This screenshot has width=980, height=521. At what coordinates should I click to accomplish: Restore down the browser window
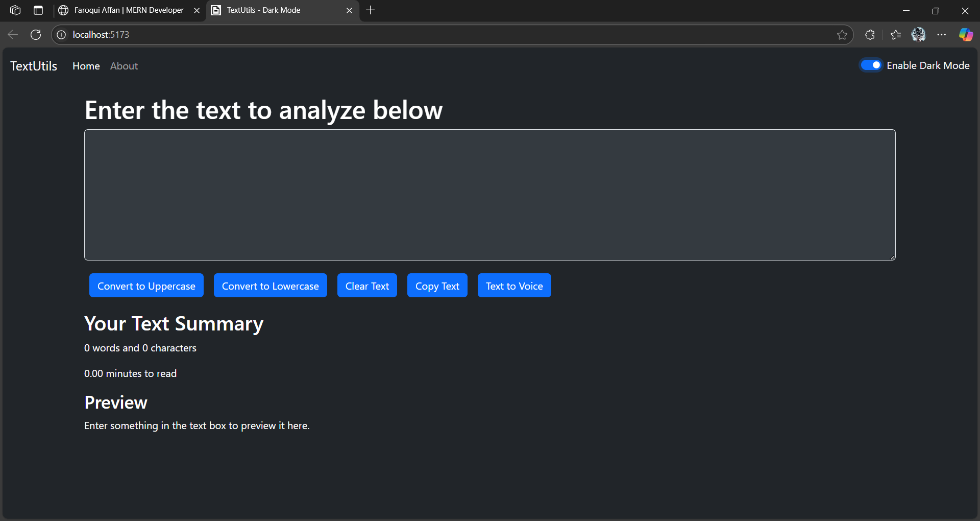click(x=936, y=10)
